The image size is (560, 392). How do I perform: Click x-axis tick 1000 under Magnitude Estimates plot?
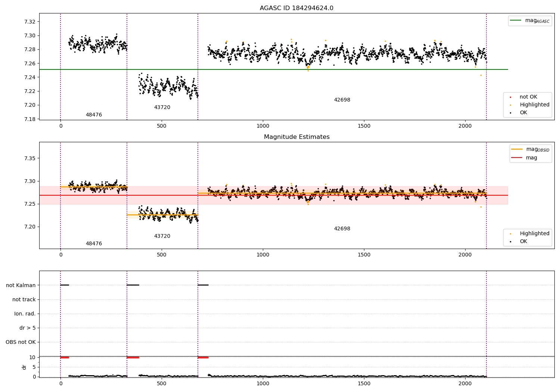click(263, 255)
